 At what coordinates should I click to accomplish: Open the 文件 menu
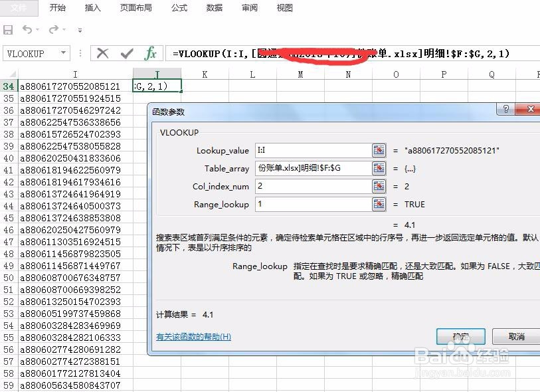[19, 8]
